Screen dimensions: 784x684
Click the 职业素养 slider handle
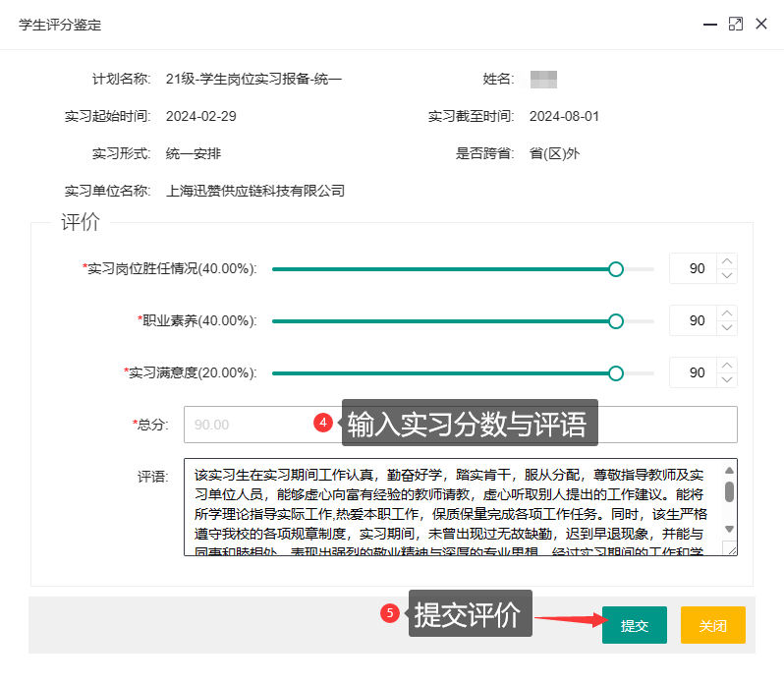pos(616,320)
